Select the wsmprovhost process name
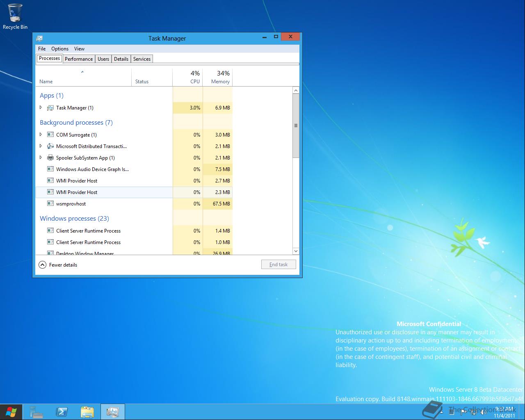This screenshot has height=420, width=525. [x=71, y=204]
